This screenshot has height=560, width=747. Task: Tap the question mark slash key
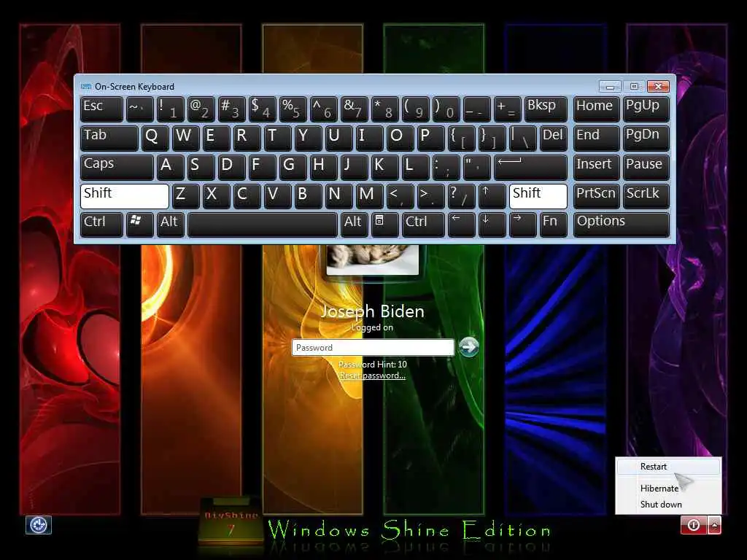coord(461,195)
